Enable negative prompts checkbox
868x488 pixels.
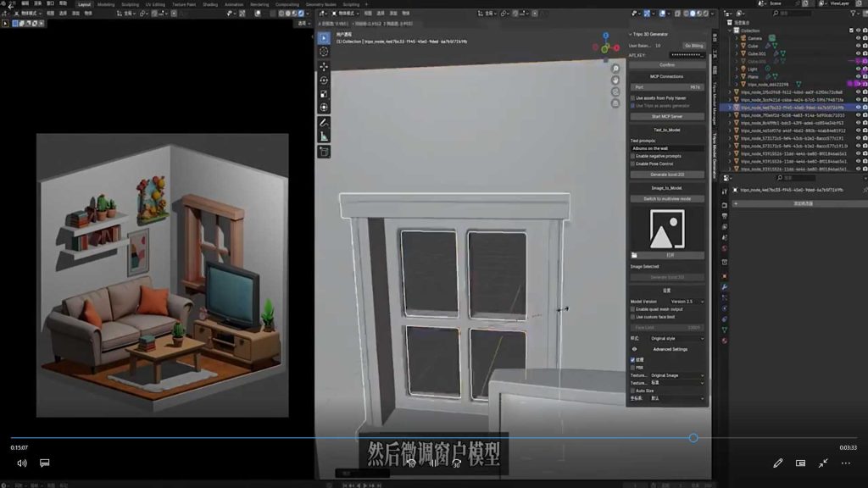[632, 156]
